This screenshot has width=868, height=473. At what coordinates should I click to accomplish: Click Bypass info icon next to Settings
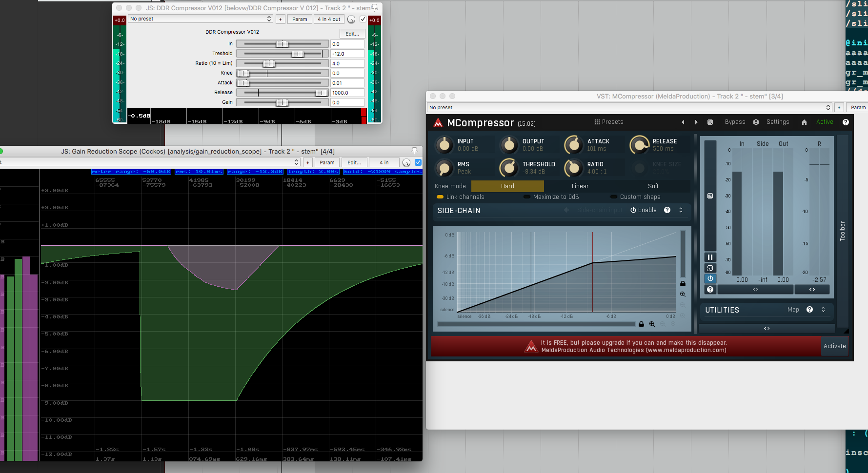pyautogui.click(x=756, y=122)
